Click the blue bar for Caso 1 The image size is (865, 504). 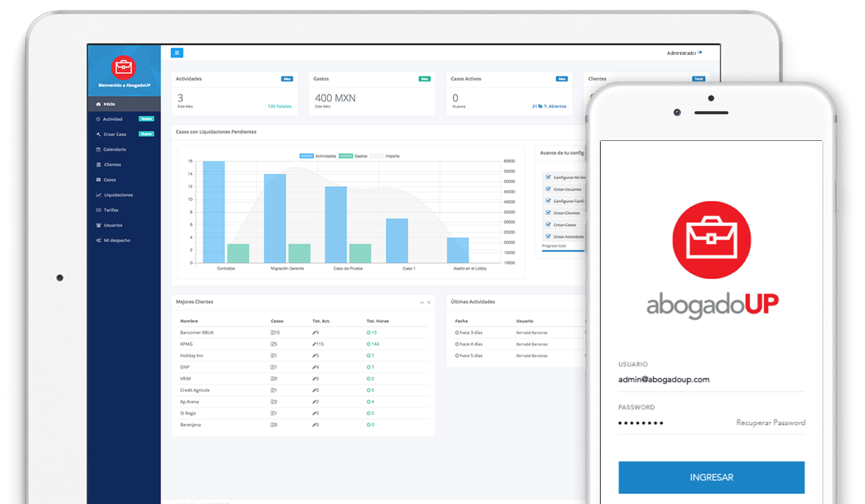tap(397, 241)
